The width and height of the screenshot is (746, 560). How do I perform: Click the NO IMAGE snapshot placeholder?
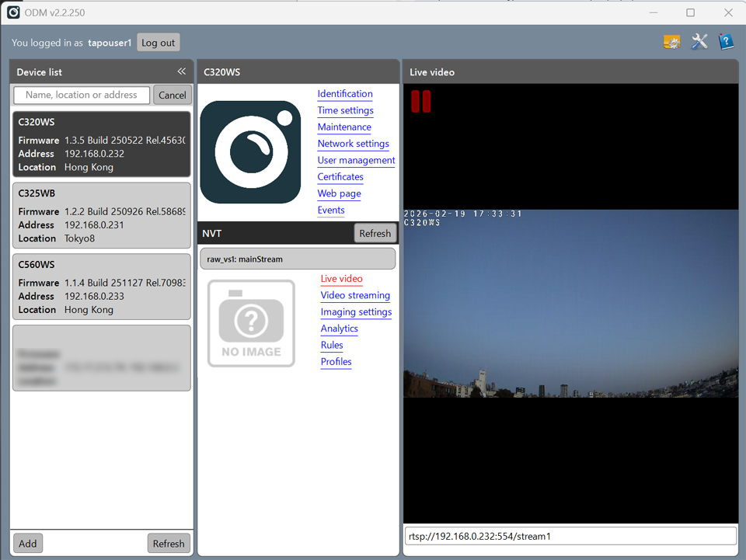click(251, 323)
